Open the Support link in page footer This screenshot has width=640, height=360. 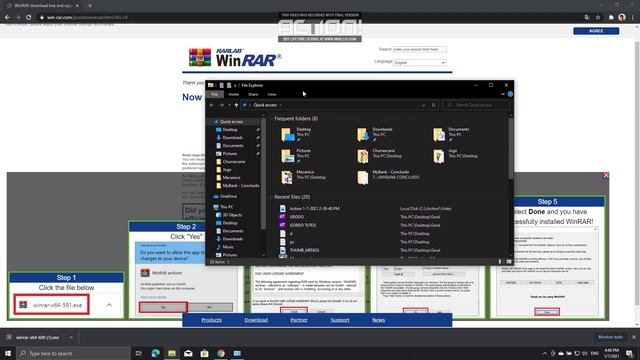coord(340,320)
